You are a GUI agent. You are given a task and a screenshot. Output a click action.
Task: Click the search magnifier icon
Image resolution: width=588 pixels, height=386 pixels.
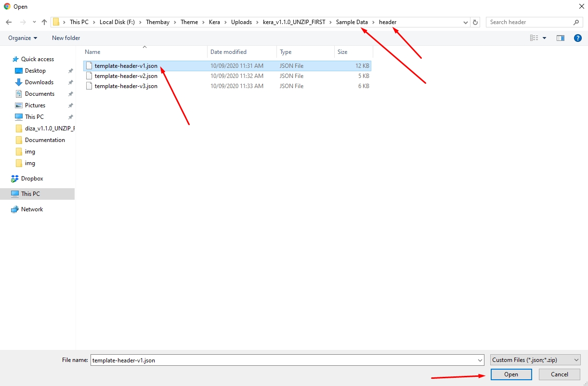pos(576,22)
